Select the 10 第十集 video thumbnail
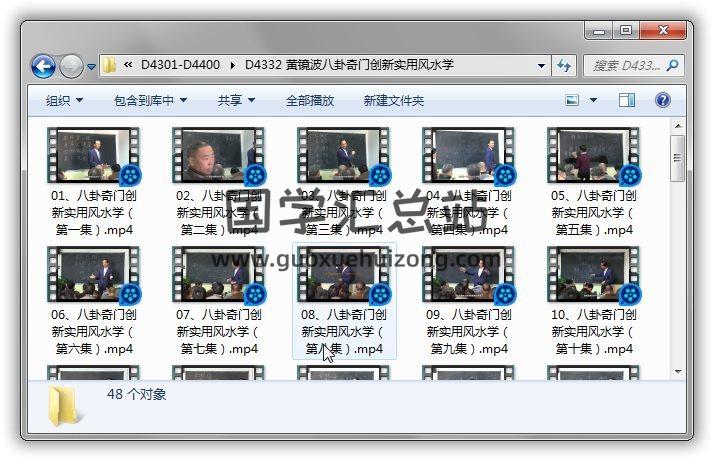Viewport: 714px width, 461px height. point(593,274)
